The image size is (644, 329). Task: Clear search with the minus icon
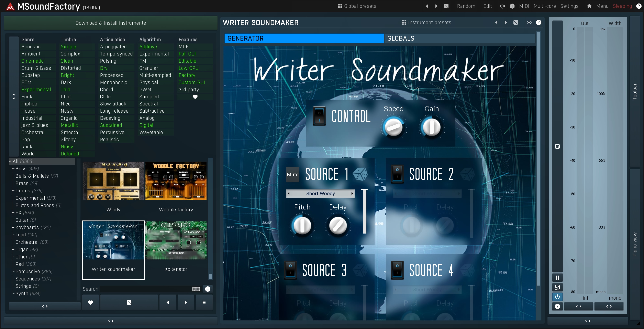click(208, 289)
